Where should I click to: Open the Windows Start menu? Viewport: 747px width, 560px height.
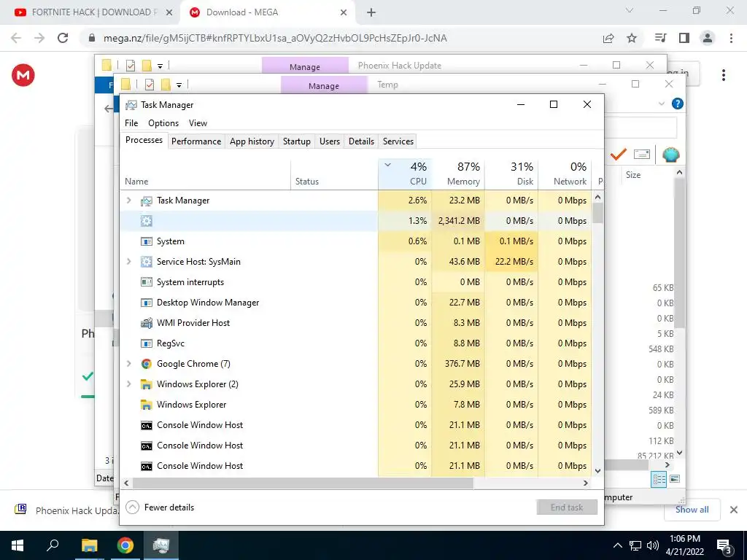pos(18,545)
